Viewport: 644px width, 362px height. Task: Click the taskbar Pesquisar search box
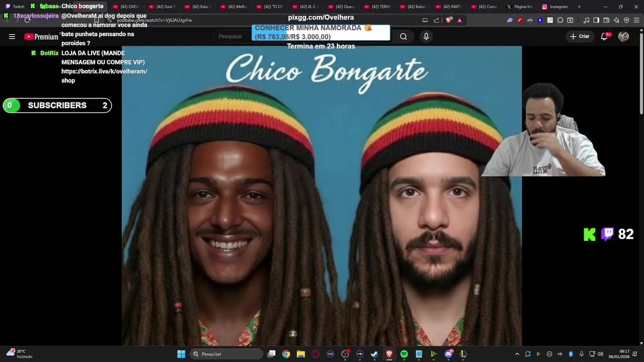(226, 354)
